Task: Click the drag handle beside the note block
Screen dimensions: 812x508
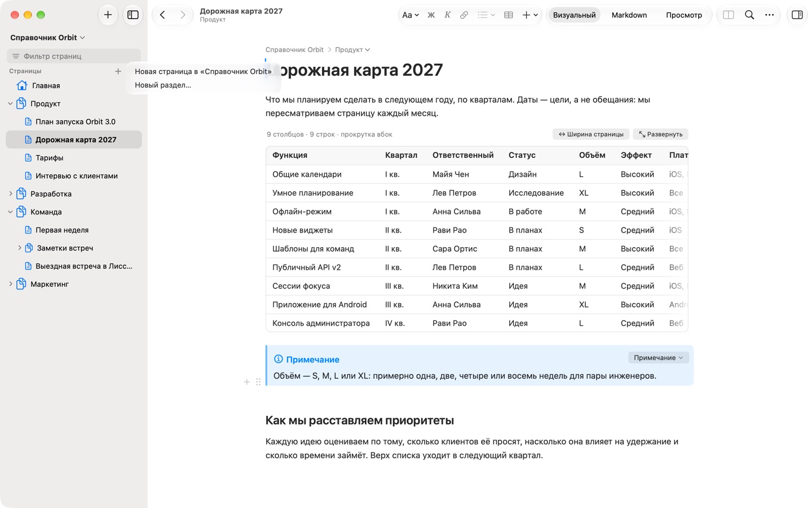Action: 258,382
